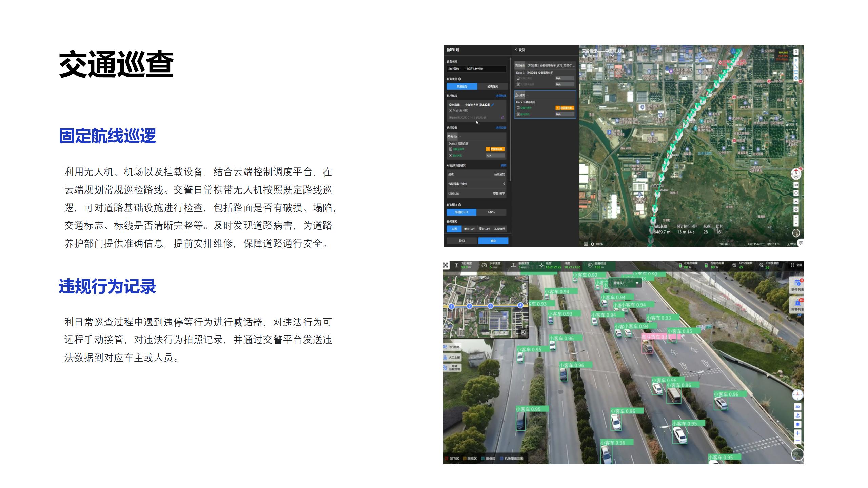Select the point marker tool on the map
Image resolution: width=868 pixels, height=488 pixels.
click(796, 60)
